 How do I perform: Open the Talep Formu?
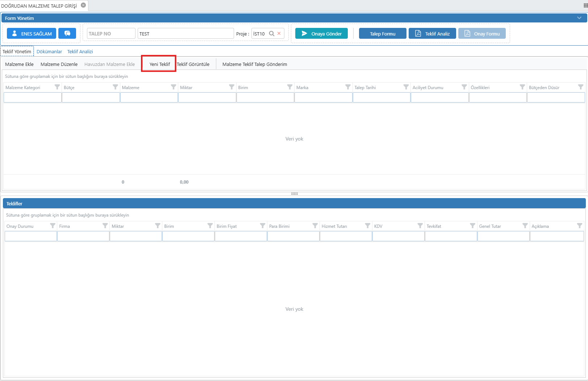383,34
